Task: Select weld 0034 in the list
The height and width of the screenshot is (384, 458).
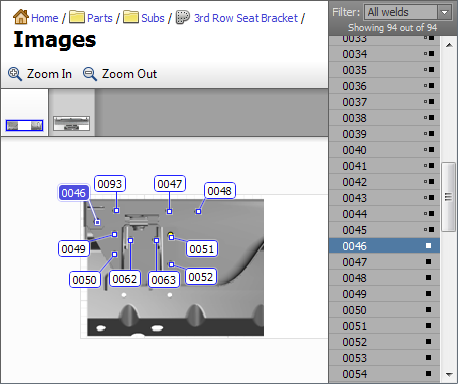Action: pyautogui.click(x=384, y=54)
